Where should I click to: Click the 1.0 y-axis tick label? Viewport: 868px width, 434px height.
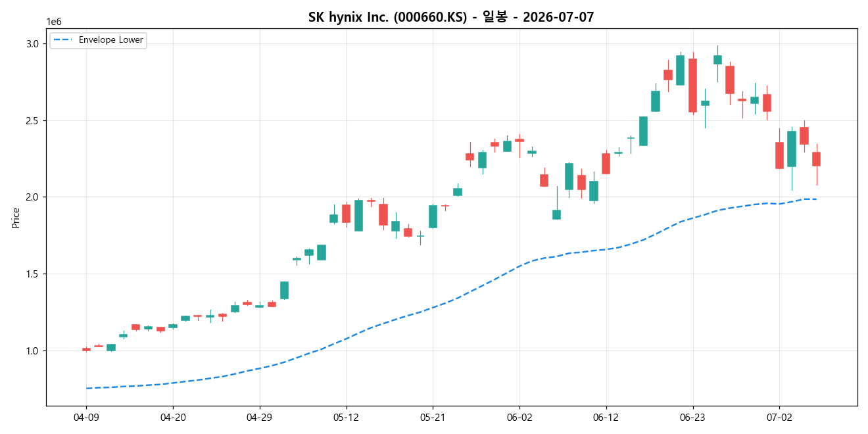pyautogui.click(x=34, y=351)
